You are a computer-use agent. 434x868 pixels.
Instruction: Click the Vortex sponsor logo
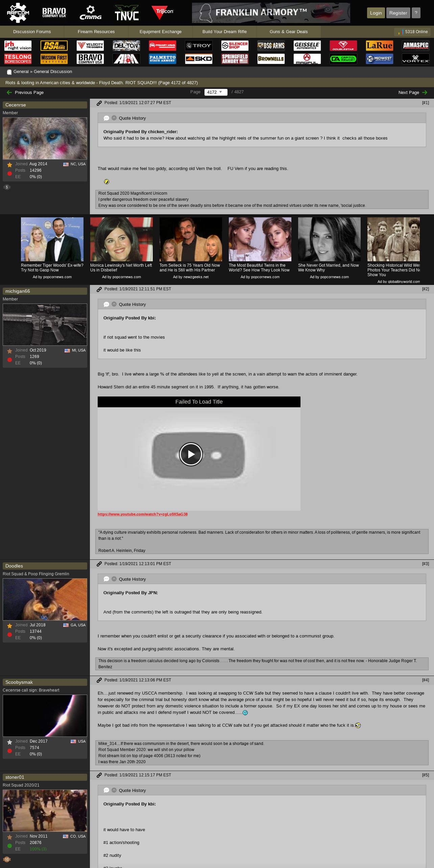415,59
